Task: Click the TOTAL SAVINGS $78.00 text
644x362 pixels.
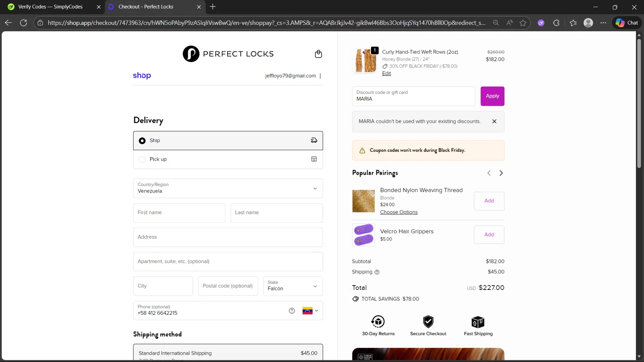Action: pos(390,299)
